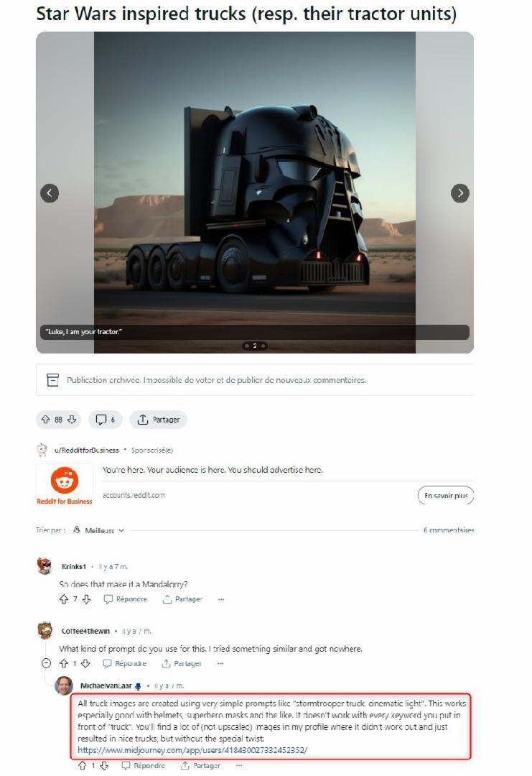
Task: Go to previous image in gallery
Action: point(50,193)
